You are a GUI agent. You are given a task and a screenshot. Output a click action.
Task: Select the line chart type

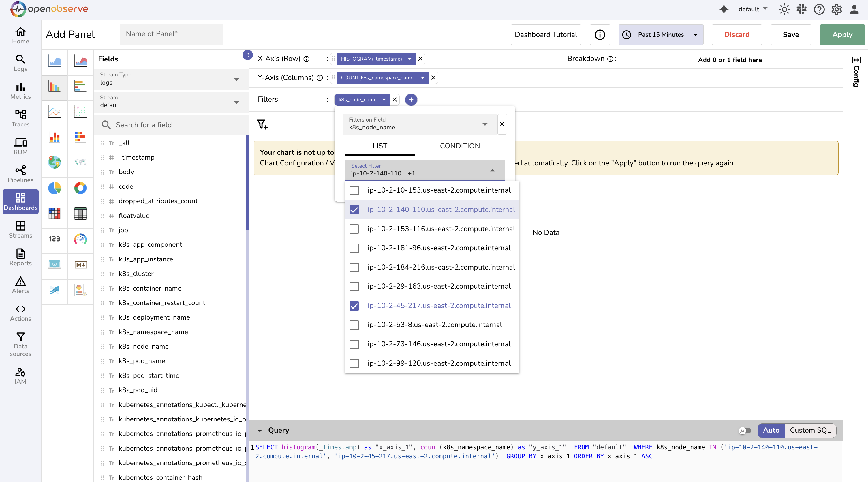click(x=55, y=112)
